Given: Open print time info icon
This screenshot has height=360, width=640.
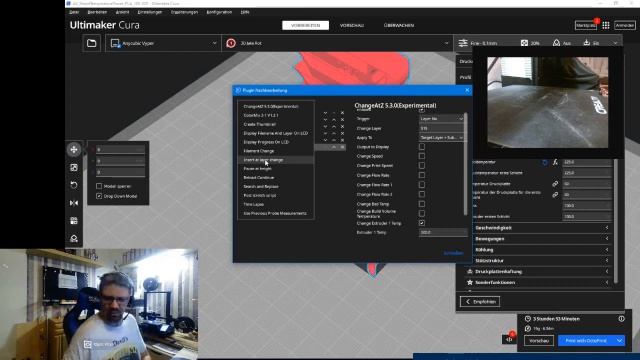Looking at the screenshot, I should 621,319.
